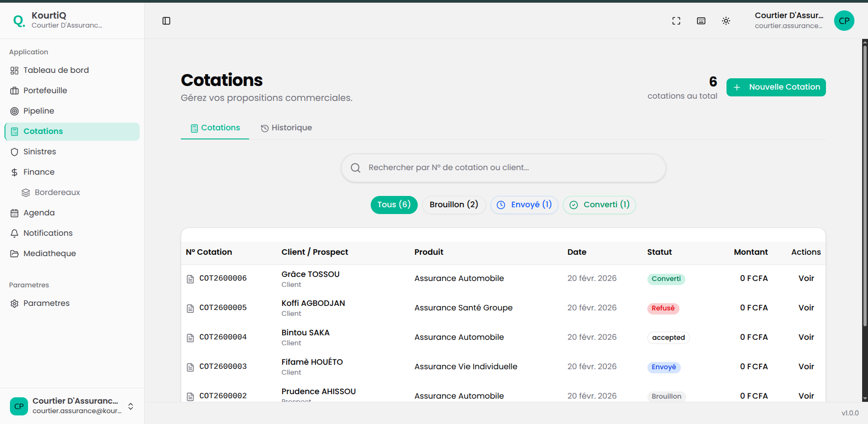Image resolution: width=868 pixels, height=424 pixels.
Task: Open keyboard shortcuts via keyboard icon
Action: tap(701, 21)
